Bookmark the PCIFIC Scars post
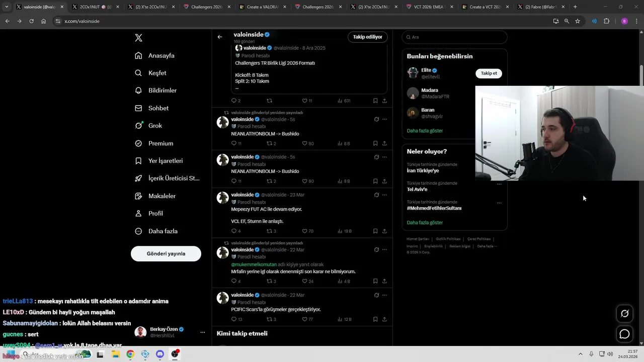This screenshot has height=362, width=644. pos(375,319)
